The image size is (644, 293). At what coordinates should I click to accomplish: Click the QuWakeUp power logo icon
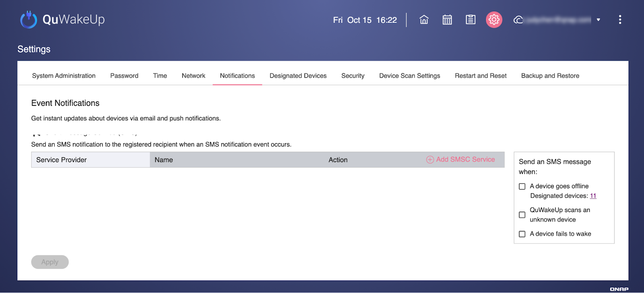(x=29, y=19)
